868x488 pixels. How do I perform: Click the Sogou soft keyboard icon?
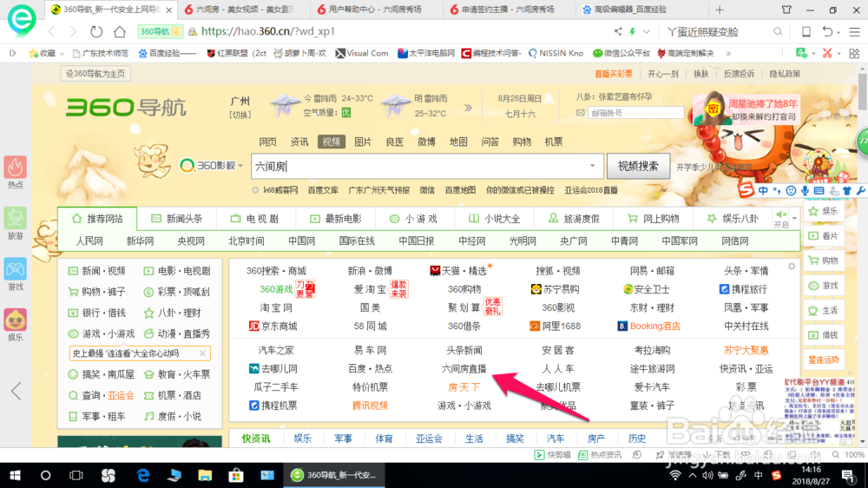click(819, 190)
